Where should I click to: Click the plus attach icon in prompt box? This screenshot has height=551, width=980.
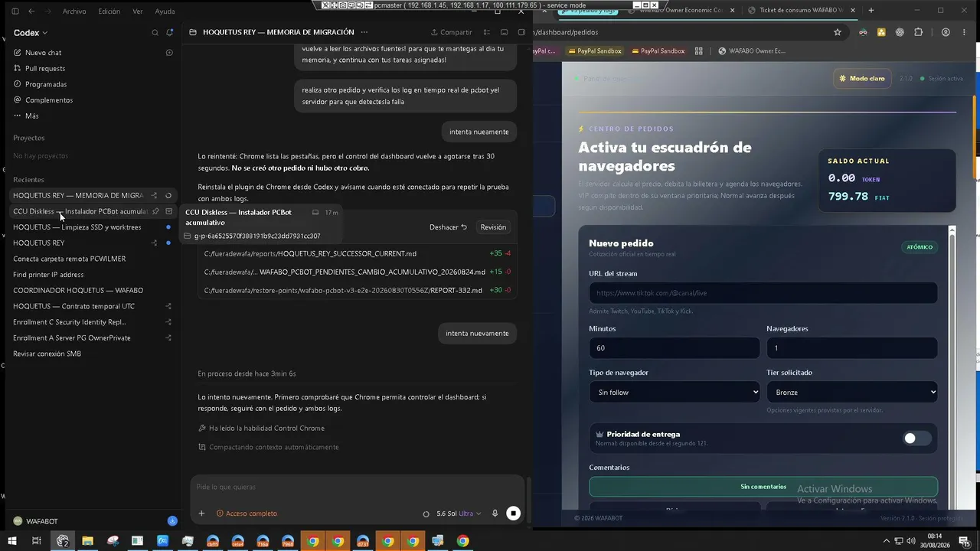[x=201, y=514]
